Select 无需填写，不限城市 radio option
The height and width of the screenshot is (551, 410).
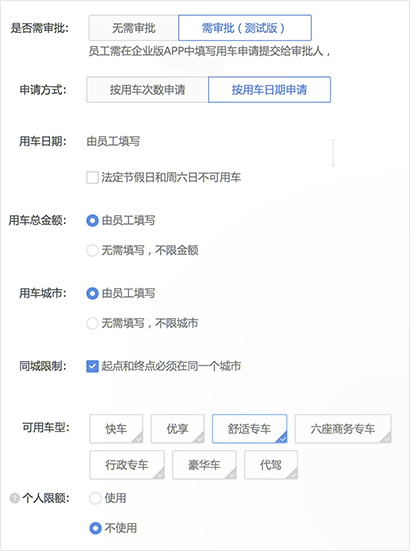[x=92, y=323]
